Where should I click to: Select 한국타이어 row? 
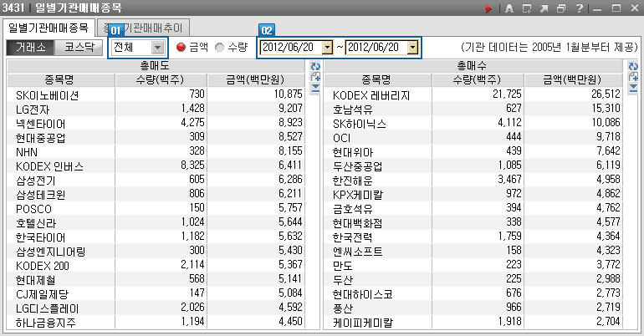pos(156,237)
